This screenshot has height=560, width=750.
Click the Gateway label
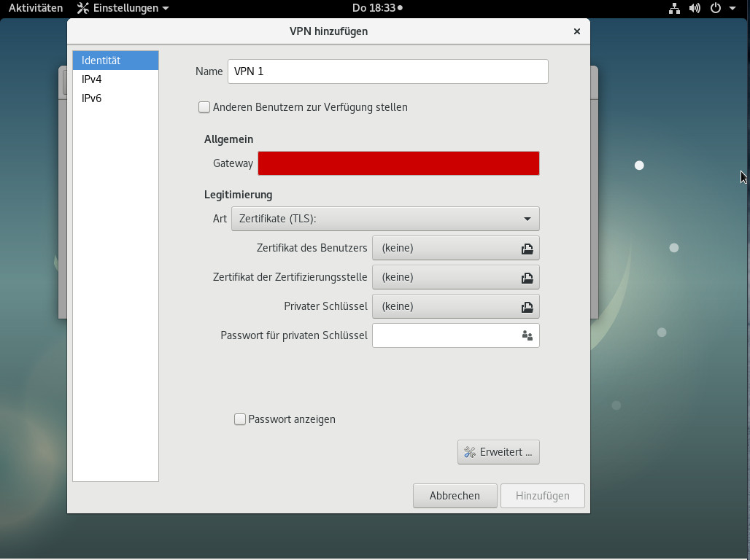[x=233, y=163]
